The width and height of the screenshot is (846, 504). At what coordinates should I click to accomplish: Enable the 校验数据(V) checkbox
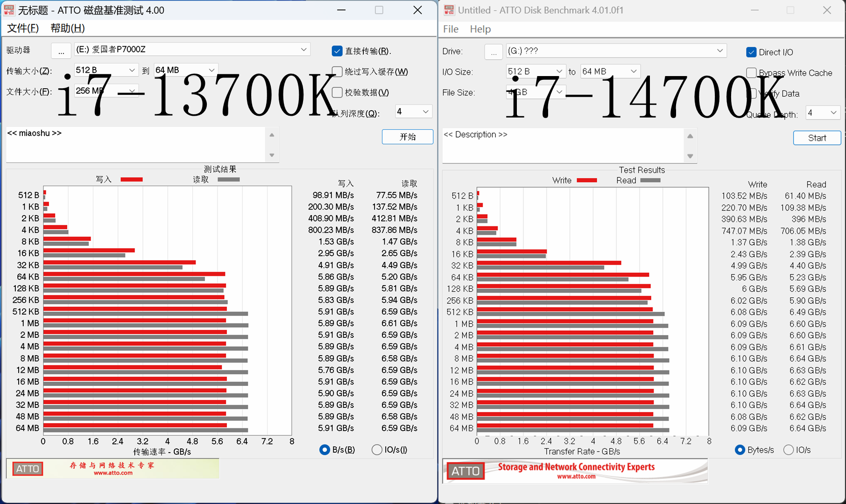337,92
